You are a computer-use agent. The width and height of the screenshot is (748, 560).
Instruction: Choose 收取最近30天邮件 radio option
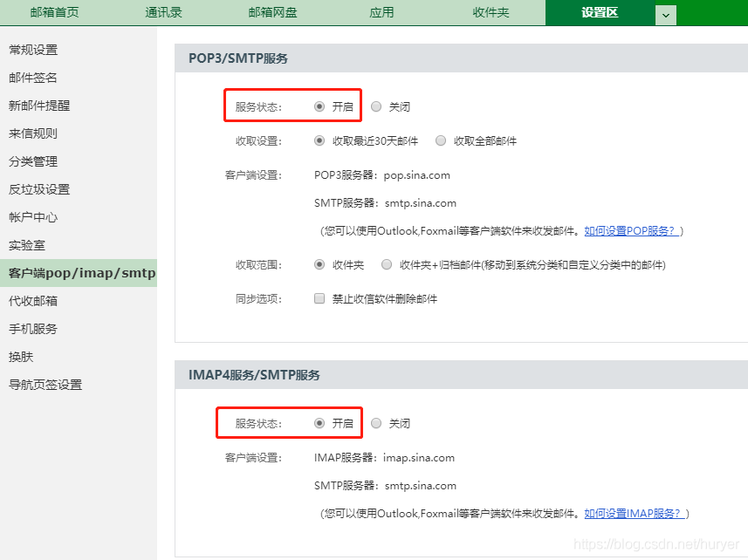[319, 140]
